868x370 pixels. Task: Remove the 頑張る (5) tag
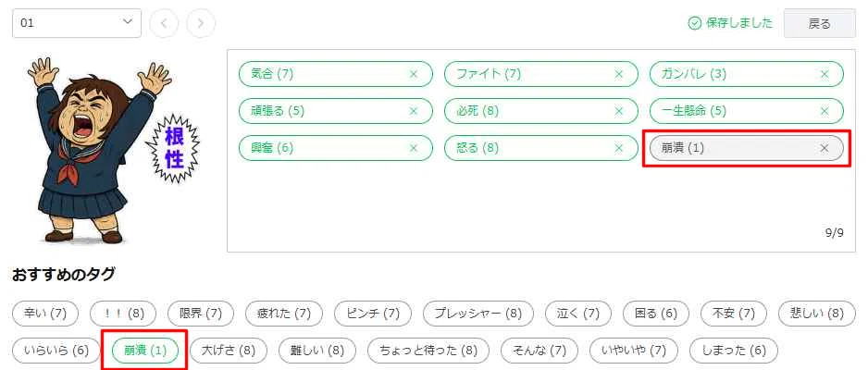pyautogui.click(x=413, y=111)
